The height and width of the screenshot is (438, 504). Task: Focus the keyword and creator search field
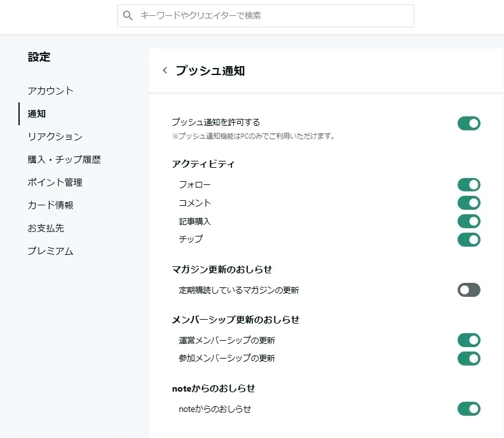[266, 16]
